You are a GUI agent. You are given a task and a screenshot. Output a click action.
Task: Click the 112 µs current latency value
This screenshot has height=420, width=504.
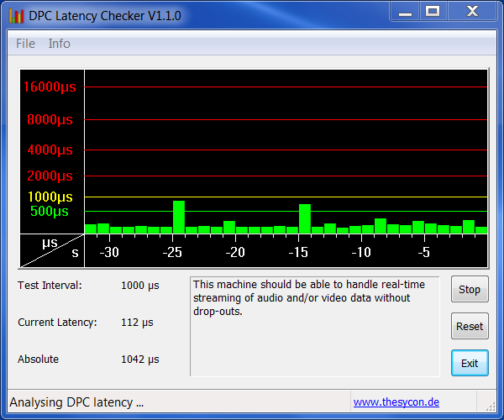[x=137, y=323]
